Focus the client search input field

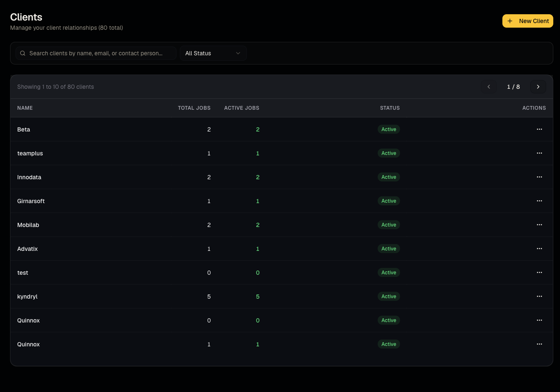coord(96,53)
